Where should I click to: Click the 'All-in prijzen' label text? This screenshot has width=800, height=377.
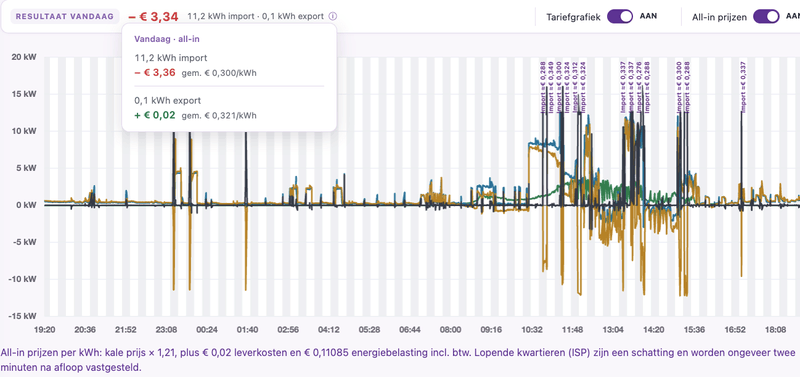(720, 17)
